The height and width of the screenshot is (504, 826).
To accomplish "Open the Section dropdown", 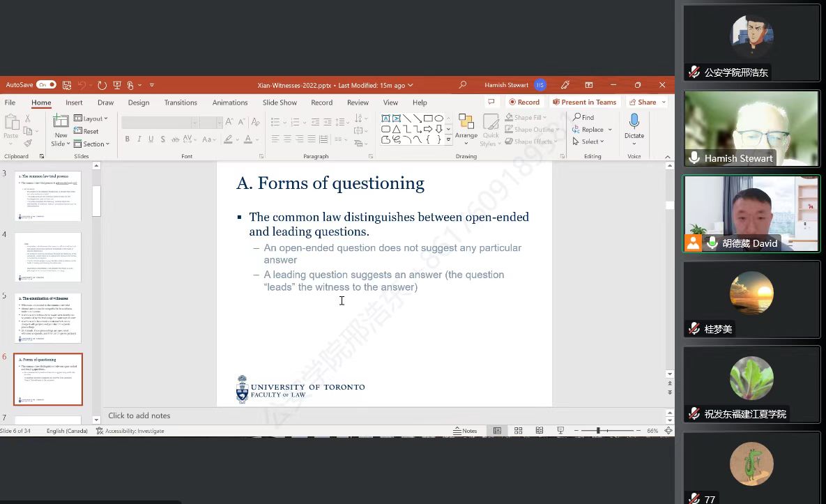I will coord(92,144).
